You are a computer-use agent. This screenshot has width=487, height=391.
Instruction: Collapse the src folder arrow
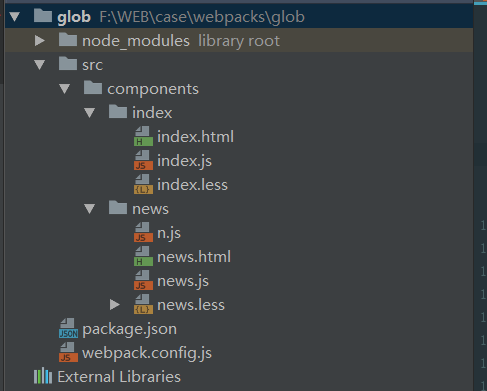(40, 64)
